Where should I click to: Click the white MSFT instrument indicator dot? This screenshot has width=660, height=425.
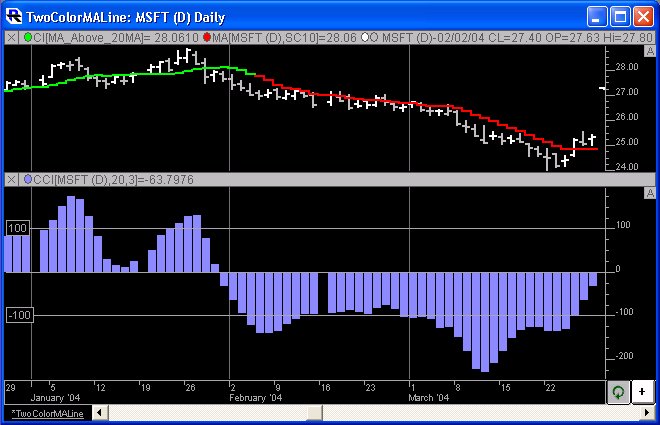(x=365, y=37)
